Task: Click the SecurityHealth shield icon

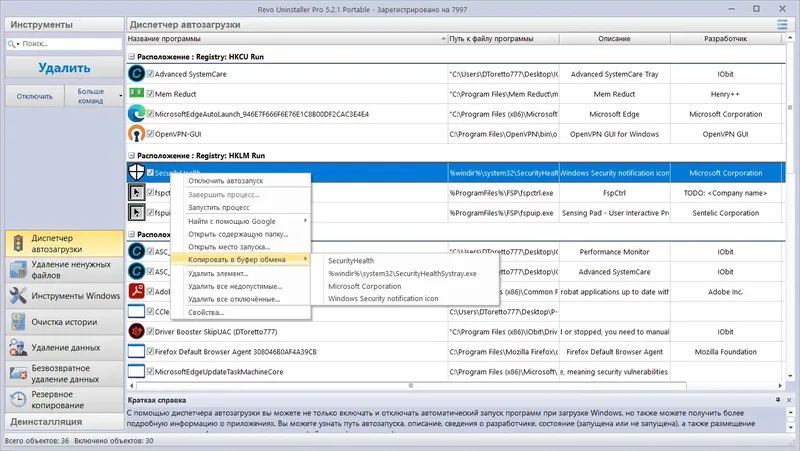Action: (136, 172)
